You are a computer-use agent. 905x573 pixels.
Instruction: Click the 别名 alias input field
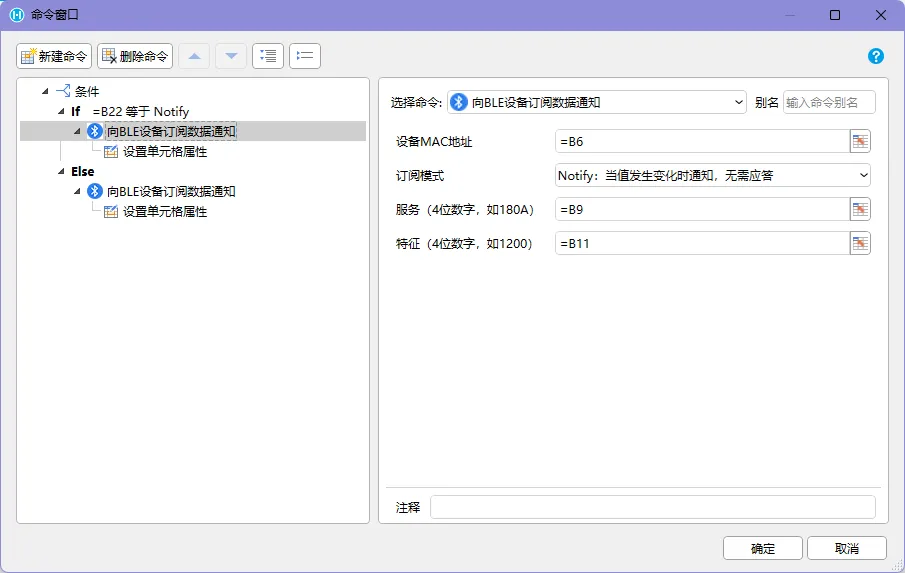829,102
